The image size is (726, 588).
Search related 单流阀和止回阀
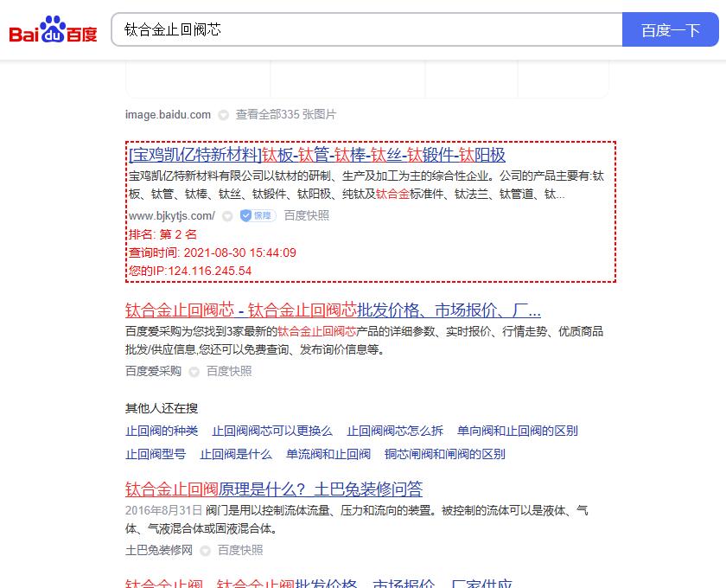click(x=328, y=454)
